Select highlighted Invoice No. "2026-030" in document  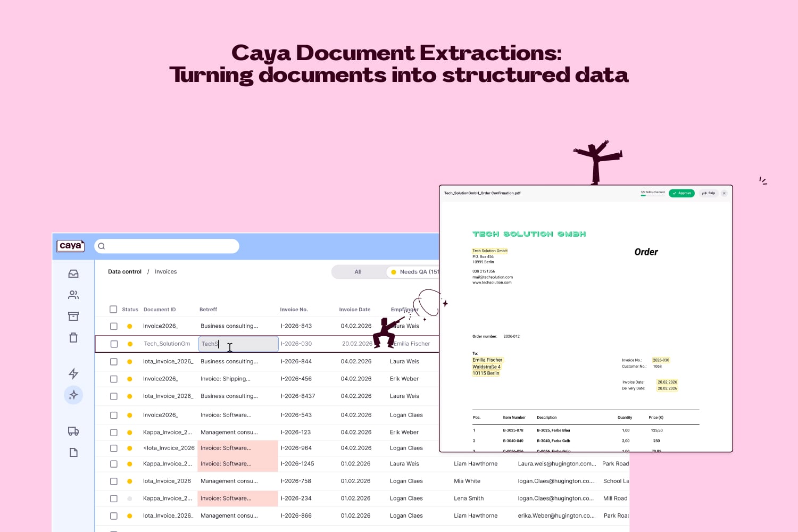[661, 360]
